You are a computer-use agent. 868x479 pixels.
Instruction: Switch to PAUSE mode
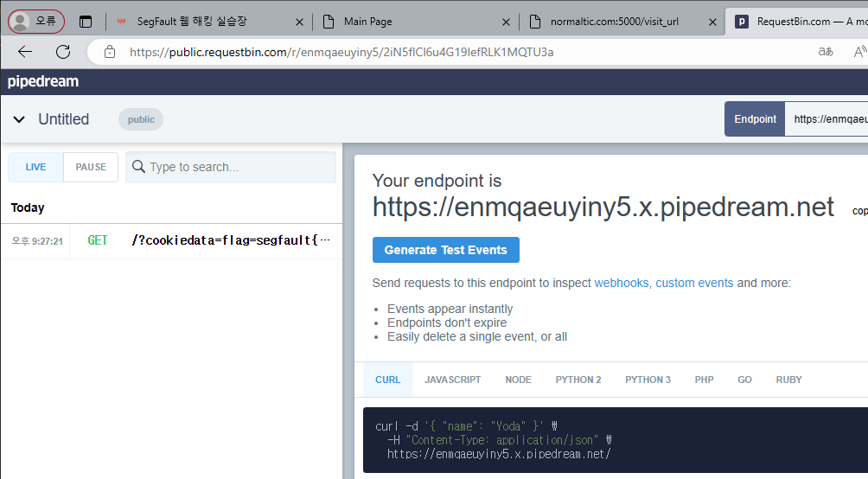[91, 167]
